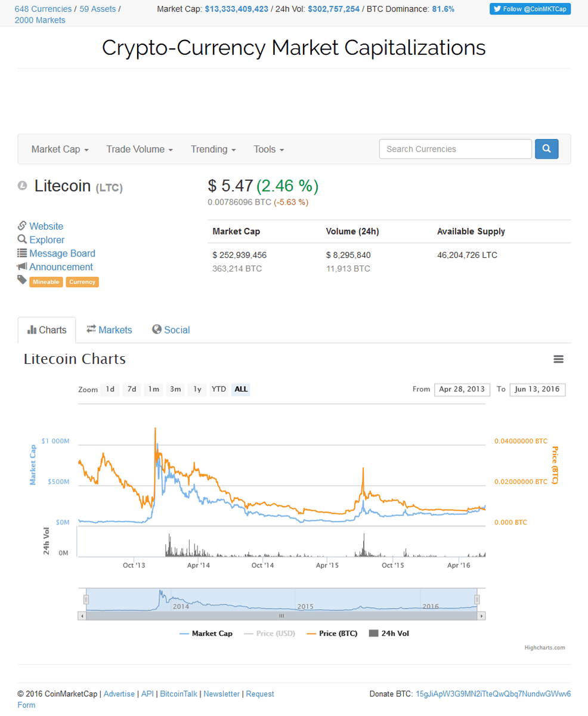Click the navigator scrollbar left arrow
588x716 pixels.
tap(82, 615)
